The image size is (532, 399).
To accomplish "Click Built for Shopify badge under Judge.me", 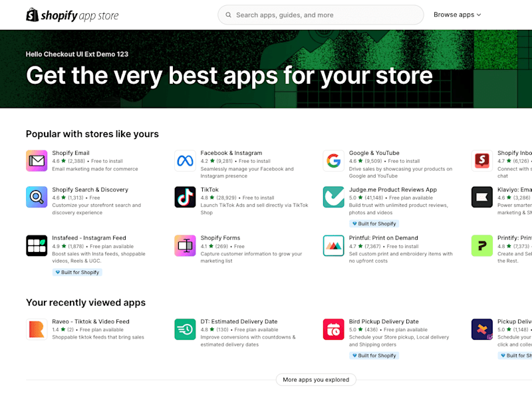I will click(x=374, y=223).
